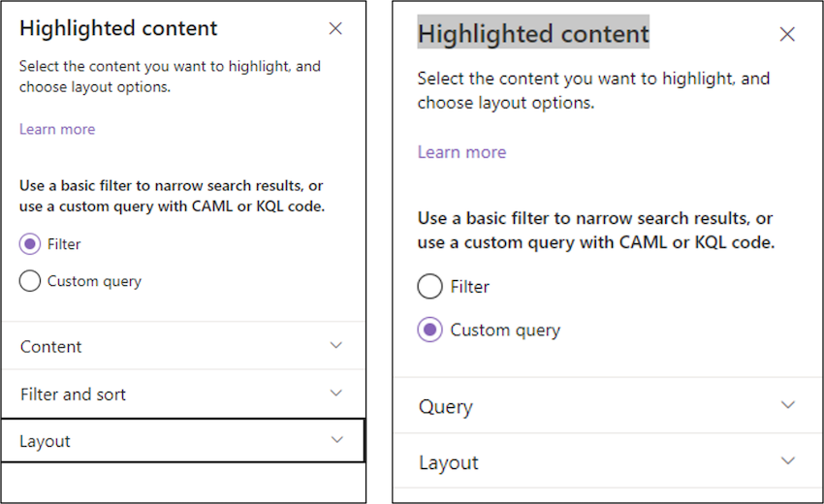
Task: Click Layout label below Filter and sort
Action: coord(46,441)
